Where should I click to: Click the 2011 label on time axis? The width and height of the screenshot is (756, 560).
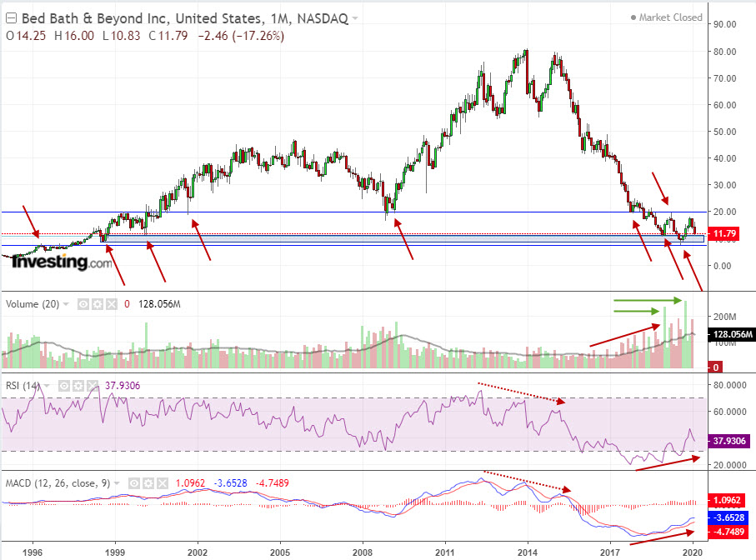coord(445,552)
